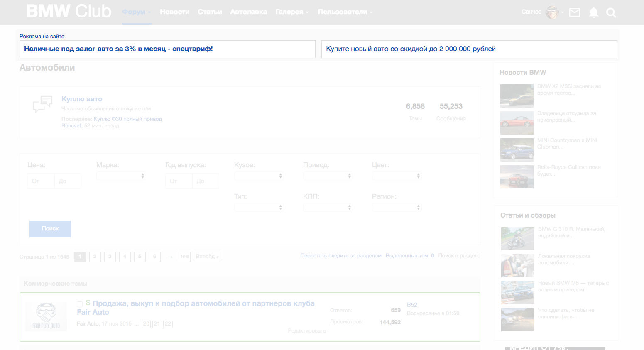Open thread page 20

(146, 324)
